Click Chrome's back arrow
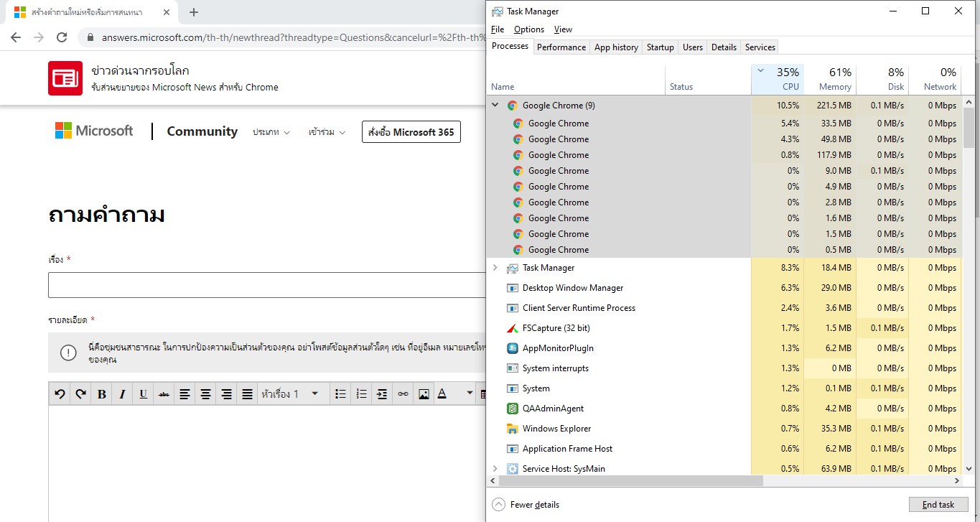Viewport: 980px width, 522px height. (x=16, y=37)
